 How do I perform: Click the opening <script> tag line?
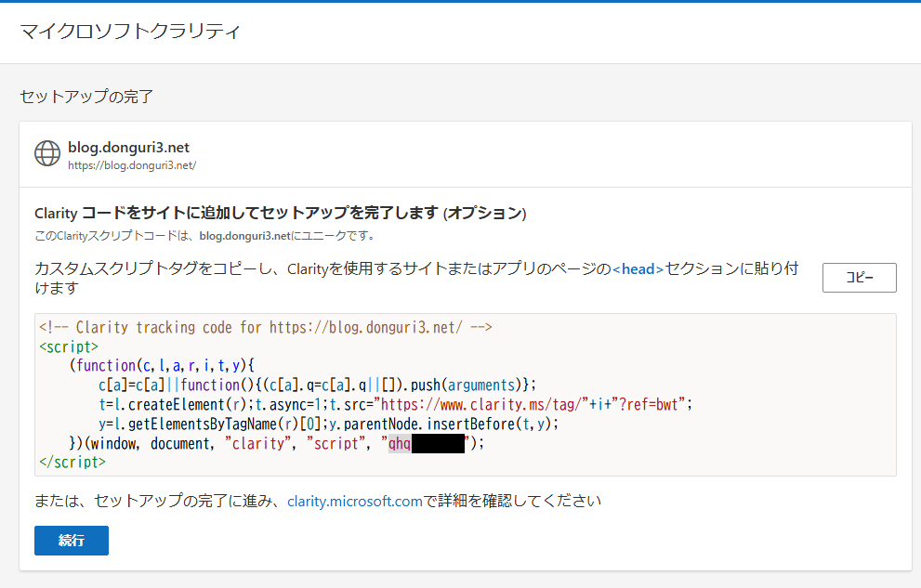click(x=69, y=346)
